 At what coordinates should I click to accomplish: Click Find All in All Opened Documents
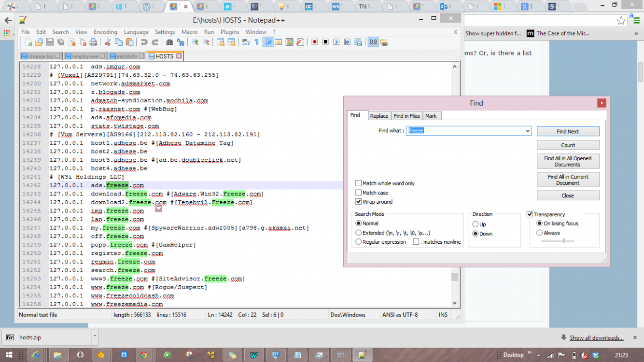coord(568,161)
